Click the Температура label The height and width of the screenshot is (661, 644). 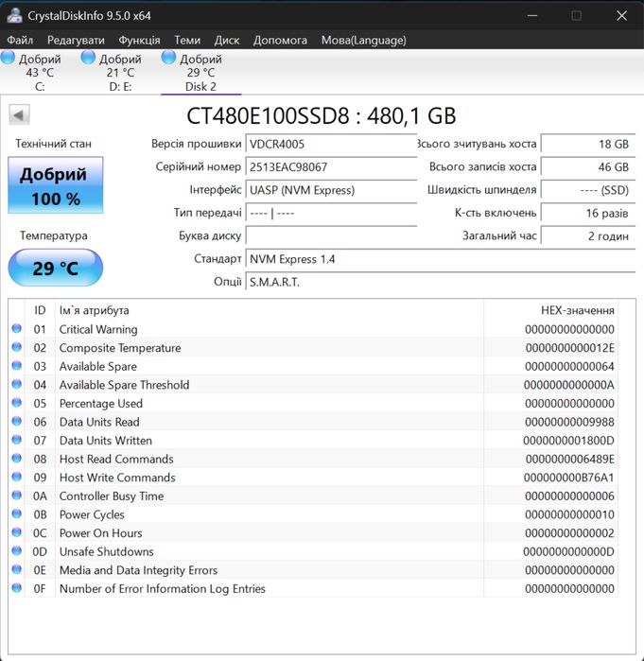(x=54, y=235)
